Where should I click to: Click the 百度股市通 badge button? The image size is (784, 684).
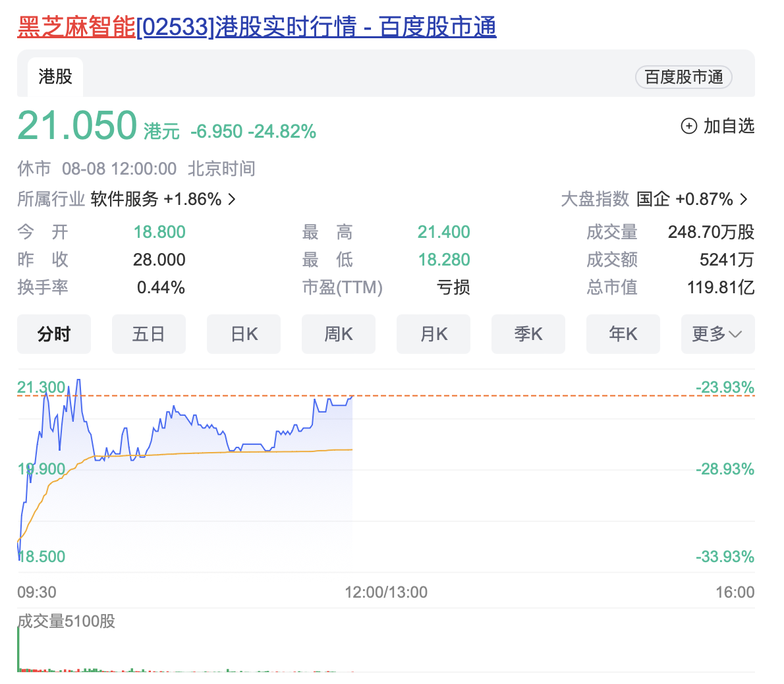[x=683, y=77]
